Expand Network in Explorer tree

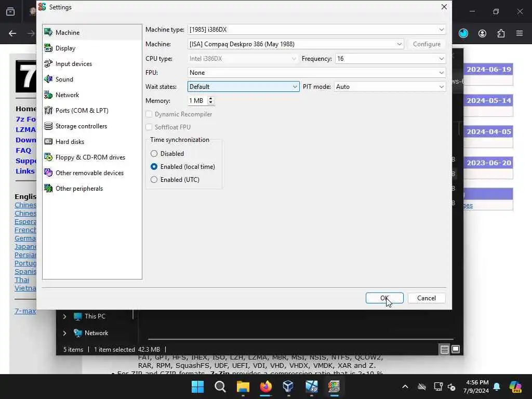pyautogui.click(x=64, y=333)
